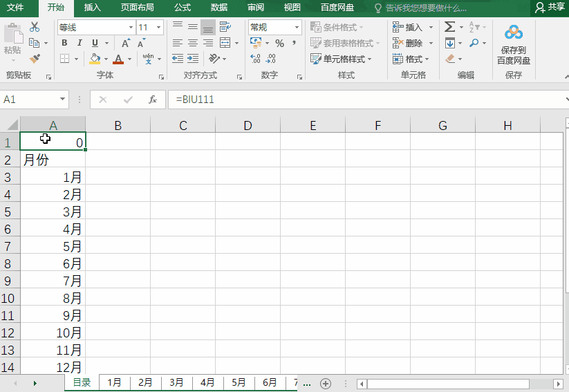Open font size dropdown
This screenshot has width=569, height=392.
tap(158, 27)
